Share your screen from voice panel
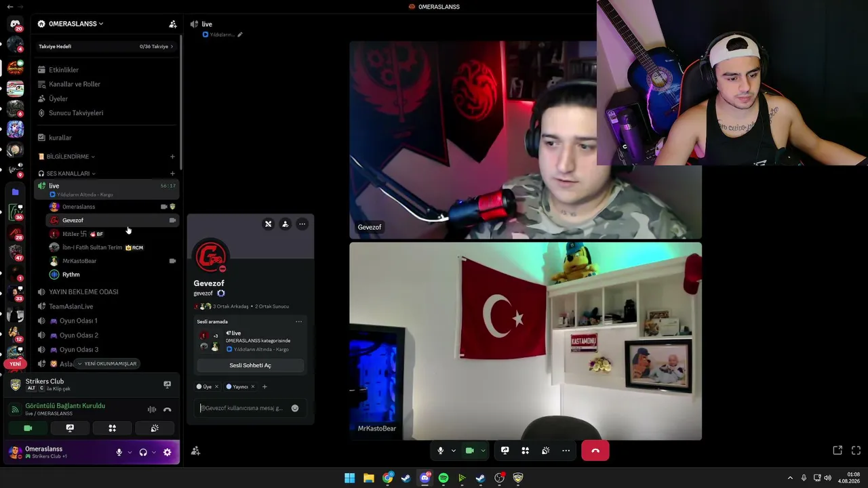This screenshot has height=488, width=868. pos(70,428)
